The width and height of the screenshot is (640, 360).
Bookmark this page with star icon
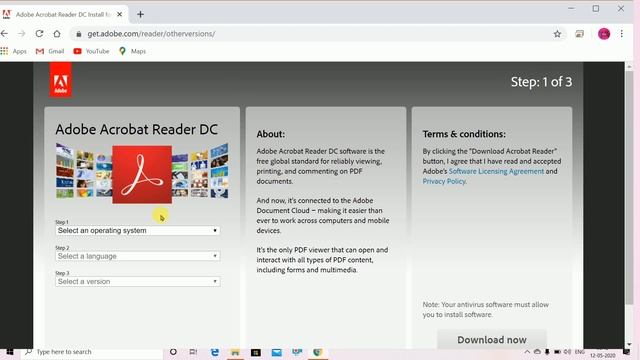click(557, 34)
